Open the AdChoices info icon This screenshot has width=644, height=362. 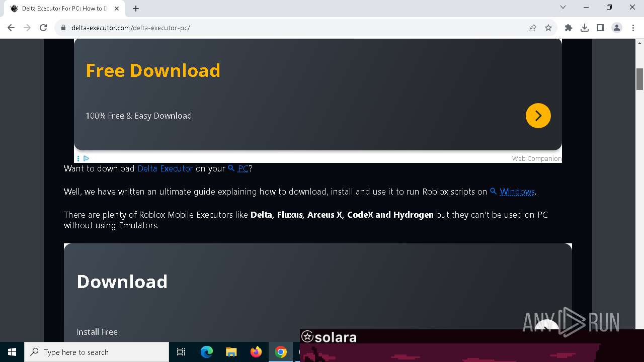coord(86,158)
